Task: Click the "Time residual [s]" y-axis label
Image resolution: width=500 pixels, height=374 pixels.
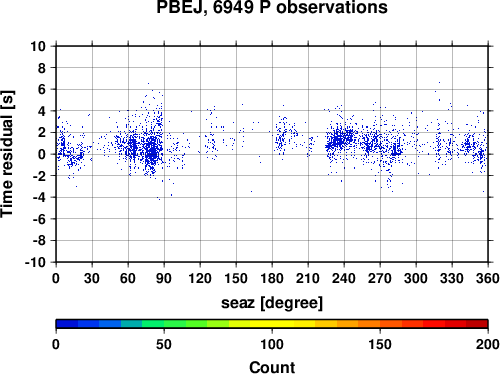Action: pyautogui.click(x=7, y=154)
